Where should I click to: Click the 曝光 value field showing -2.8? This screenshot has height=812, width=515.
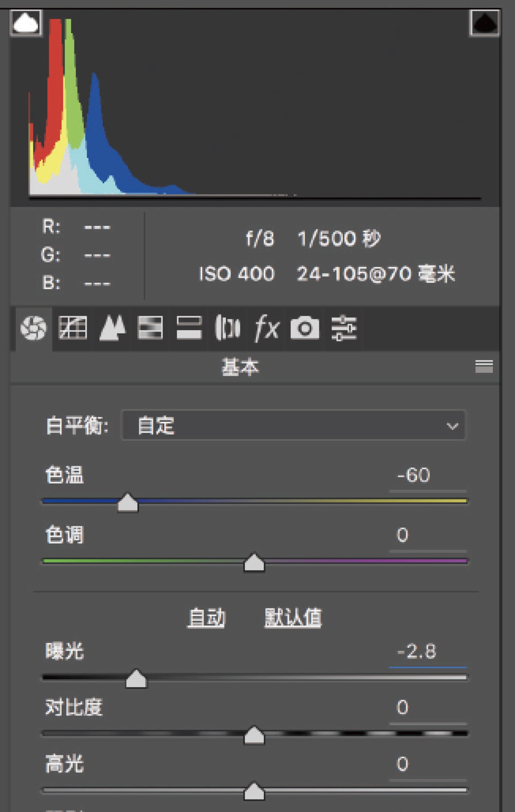tap(428, 652)
